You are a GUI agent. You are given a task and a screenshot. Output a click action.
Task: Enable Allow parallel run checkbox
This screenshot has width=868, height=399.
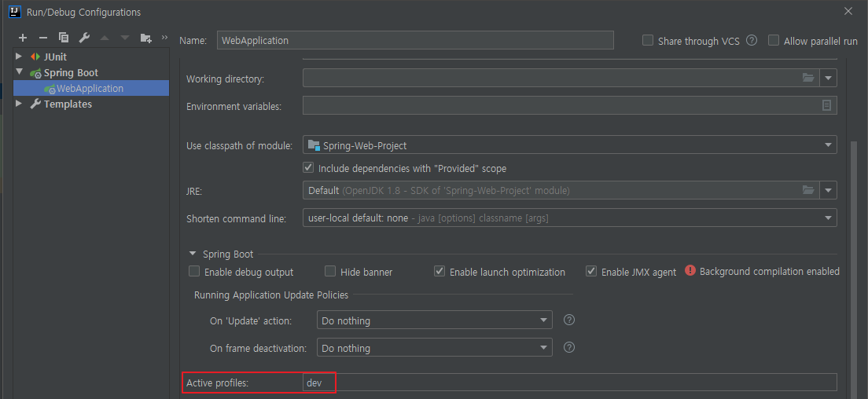774,40
